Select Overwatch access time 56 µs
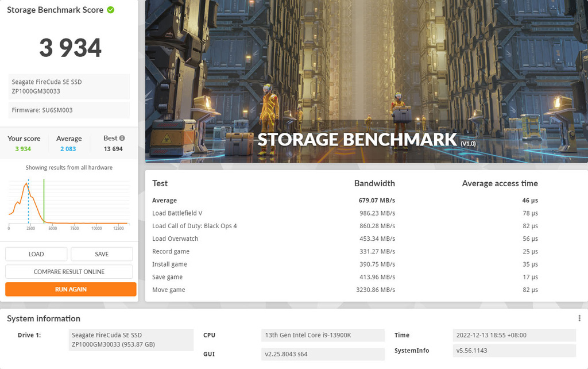Viewport: 588px width, 369px height. (530, 239)
